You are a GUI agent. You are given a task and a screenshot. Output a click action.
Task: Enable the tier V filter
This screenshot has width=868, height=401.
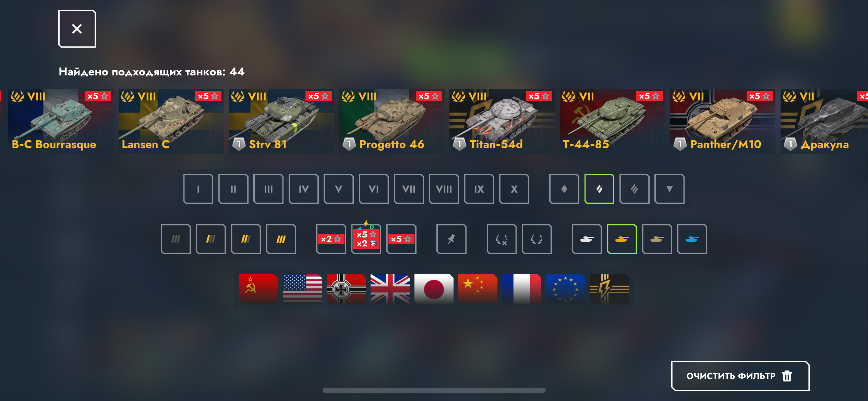(339, 189)
